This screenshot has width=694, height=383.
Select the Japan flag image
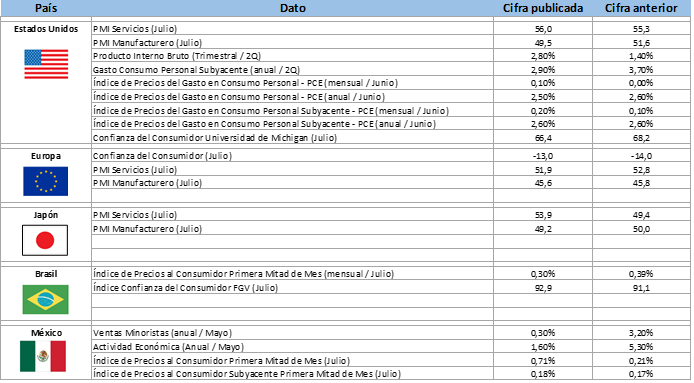[45, 240]
